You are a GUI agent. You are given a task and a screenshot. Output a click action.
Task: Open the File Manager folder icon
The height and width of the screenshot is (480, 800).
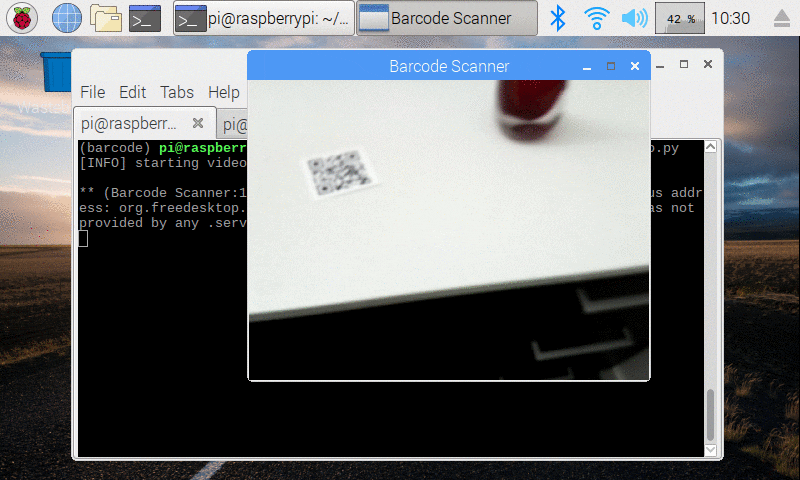pyautogui.click(x=106, y=18)
